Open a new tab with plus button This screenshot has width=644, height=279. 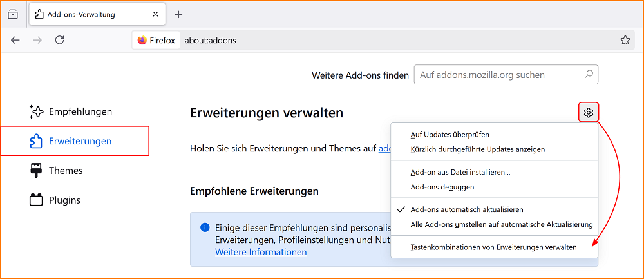pyautogui.click(x=178, y=14)
